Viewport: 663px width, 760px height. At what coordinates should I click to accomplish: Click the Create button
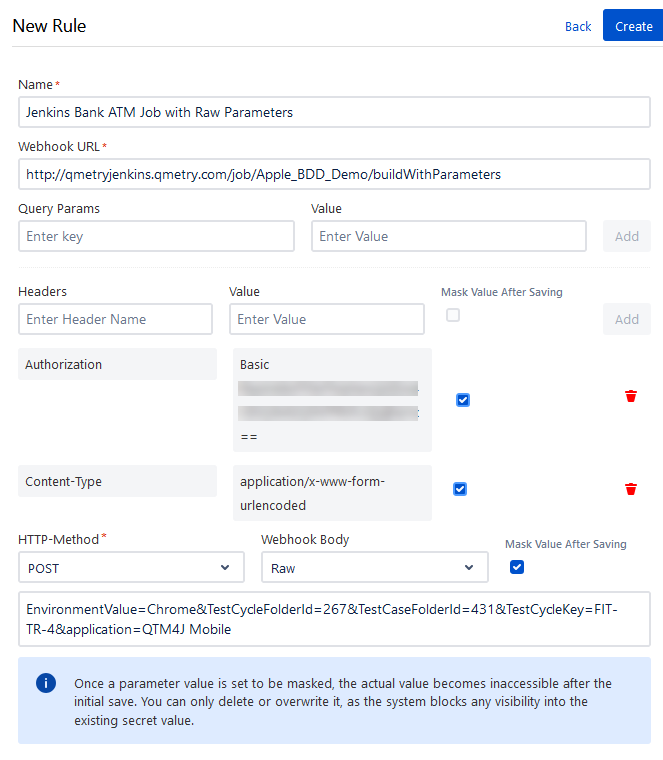point(633,25)
